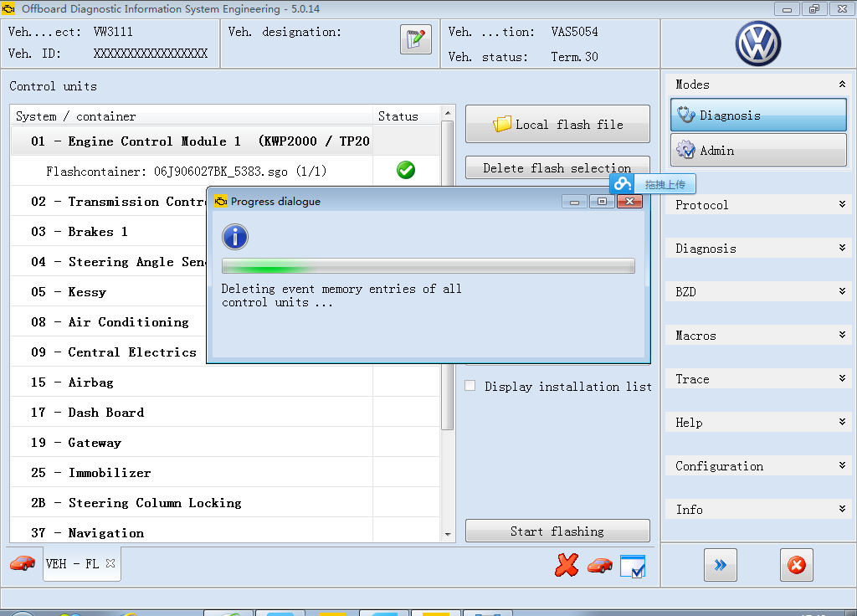Click the red circle exit button
This screenshot has width=857, height=616.
[x=797, y=565]
